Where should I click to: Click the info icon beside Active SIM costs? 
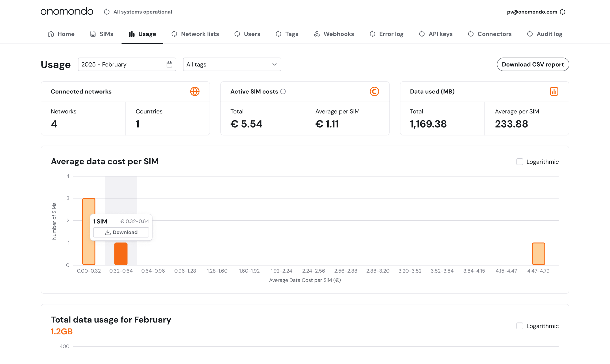283,91
